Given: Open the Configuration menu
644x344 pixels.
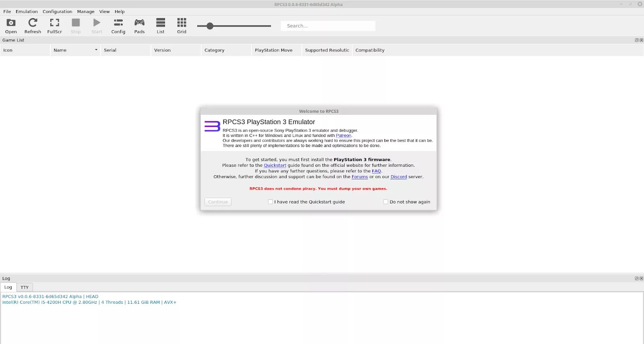Looking at the screenshot, I should click(58, 12).
